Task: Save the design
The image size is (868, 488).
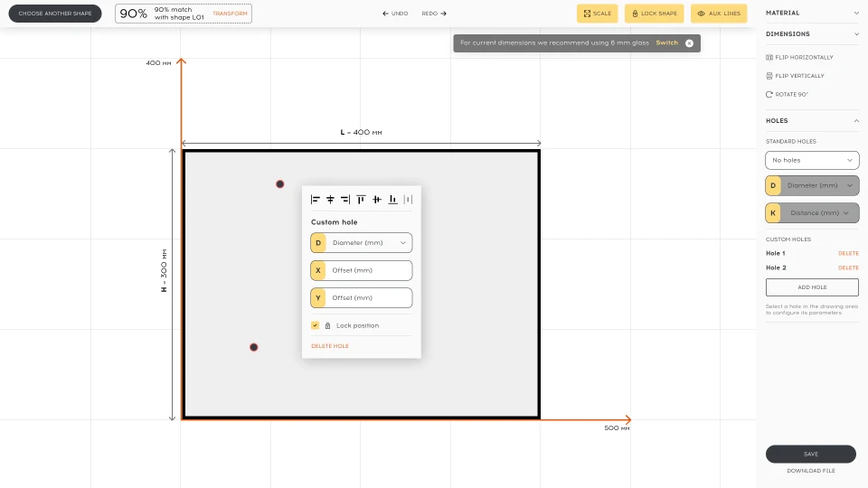Action: point(811,454)
